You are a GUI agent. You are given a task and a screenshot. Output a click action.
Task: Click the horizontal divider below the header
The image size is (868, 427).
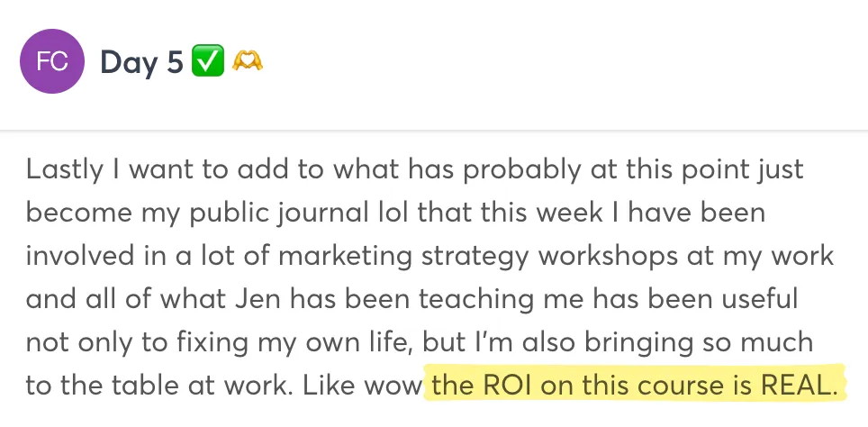(434, 131)
